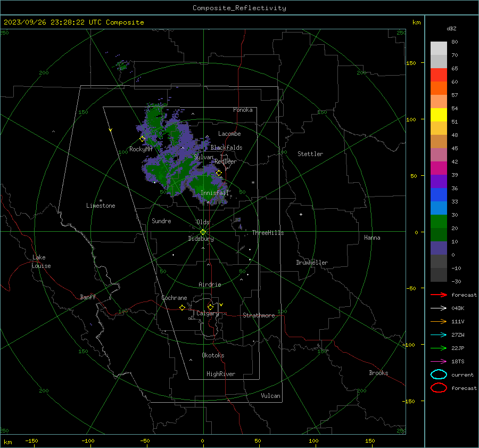This screenshot has width=479, height=448.
Task: Click the Strathmore label
Action: point(259,315)
